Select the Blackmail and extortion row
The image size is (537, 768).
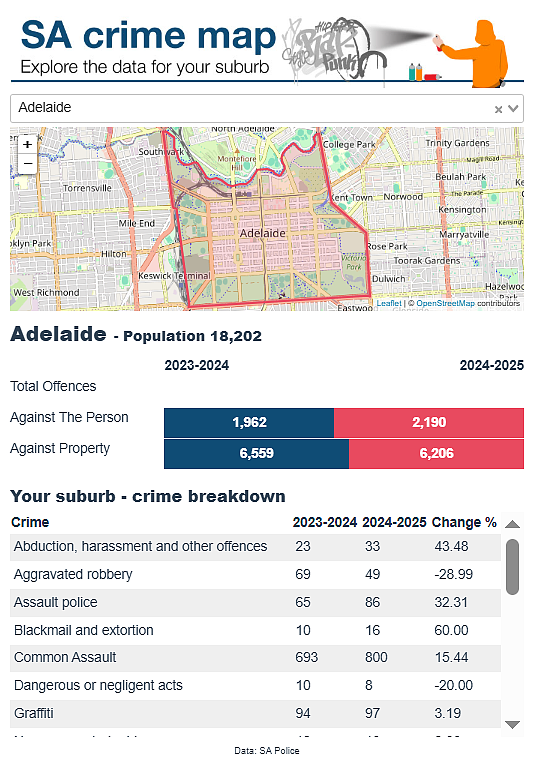[x=255, y=630]
